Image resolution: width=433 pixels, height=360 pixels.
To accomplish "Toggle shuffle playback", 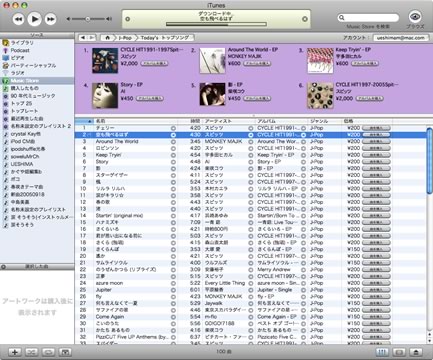I will pyautogui.click(x=31, y=352).
